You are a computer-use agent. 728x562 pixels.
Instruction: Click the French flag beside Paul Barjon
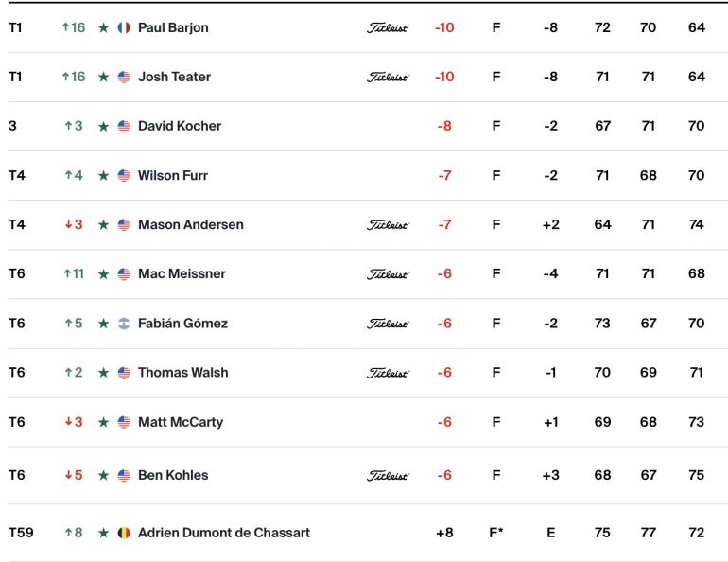point(124,27)
